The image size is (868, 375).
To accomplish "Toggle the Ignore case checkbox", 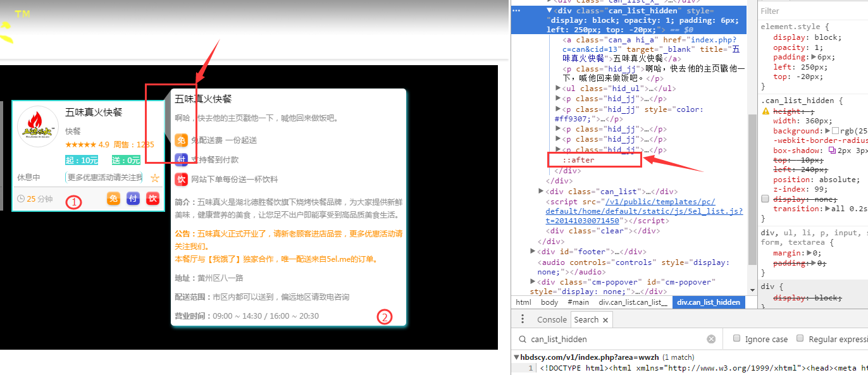I will [x=736, y=338].
